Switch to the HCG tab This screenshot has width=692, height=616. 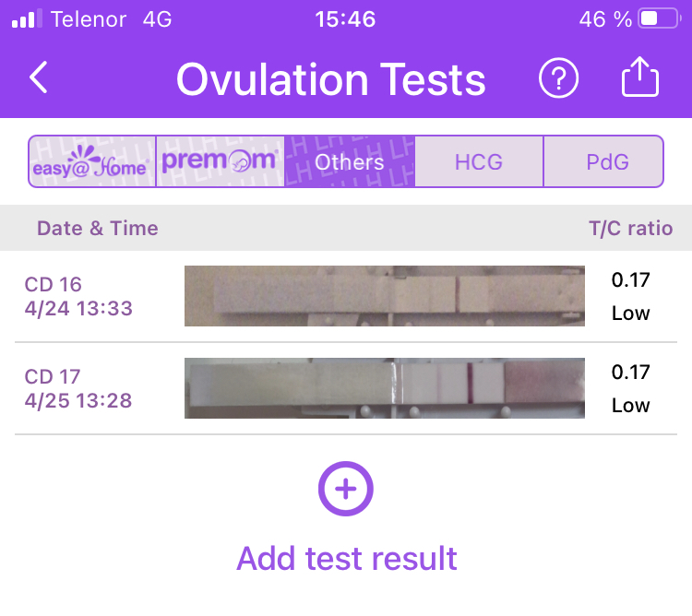(x=479, y=162)
